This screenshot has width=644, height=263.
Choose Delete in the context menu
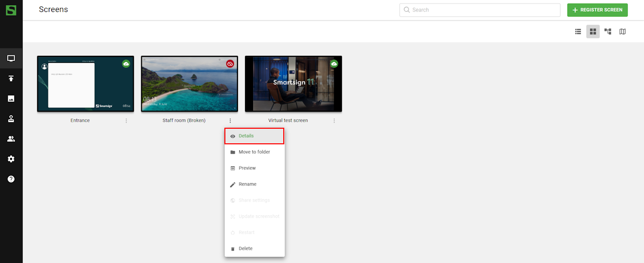[255, 248]
